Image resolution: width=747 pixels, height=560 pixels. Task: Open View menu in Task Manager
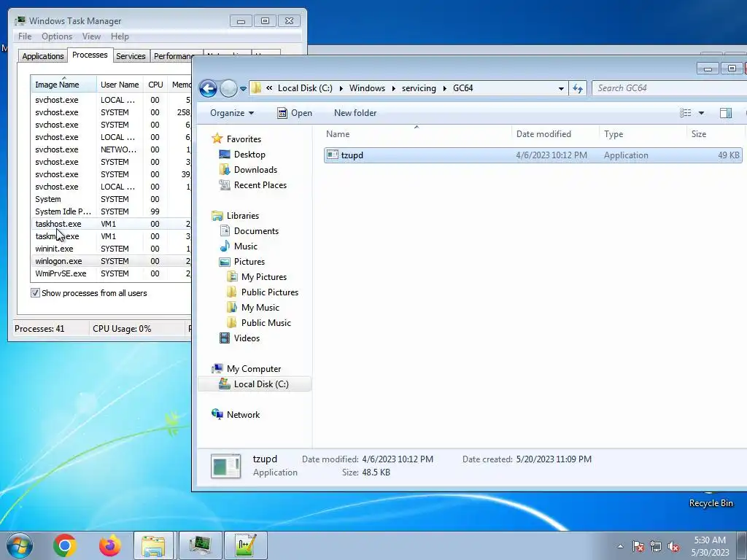point(91,36)
